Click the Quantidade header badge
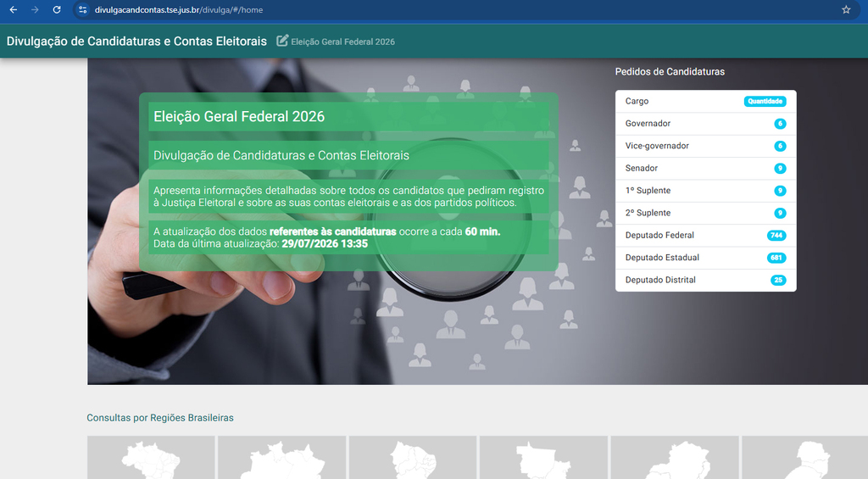The width and height of the screenshot is (868, 479). tap(765, 102)
